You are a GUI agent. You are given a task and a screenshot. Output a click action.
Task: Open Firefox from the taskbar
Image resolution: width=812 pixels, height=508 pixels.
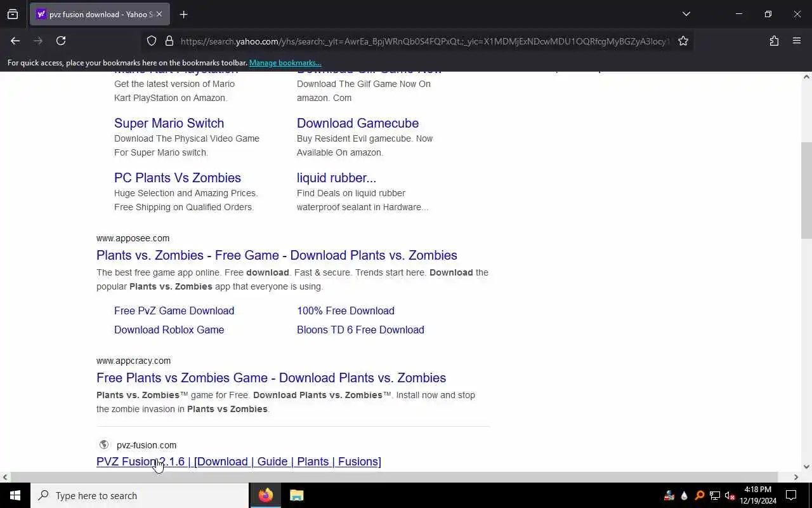(x=266, y=495)
